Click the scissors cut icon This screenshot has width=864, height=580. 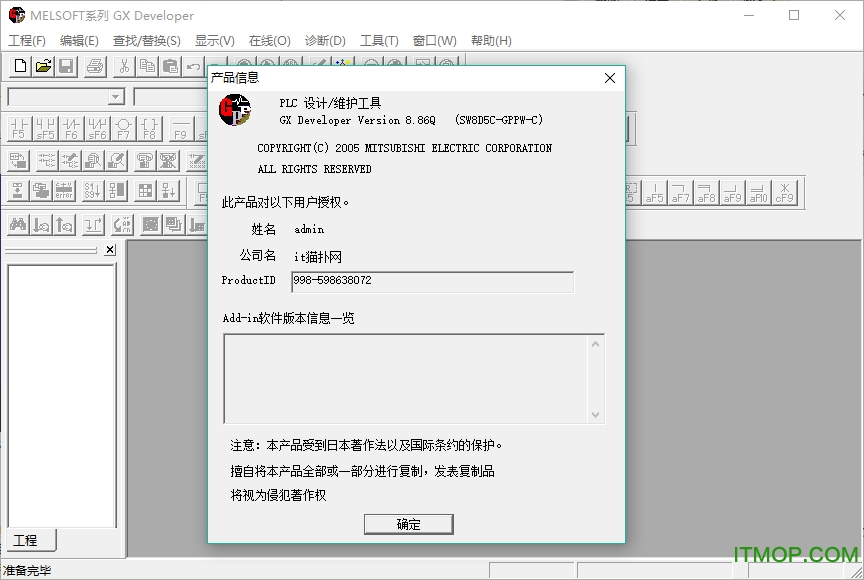point(124,66)
